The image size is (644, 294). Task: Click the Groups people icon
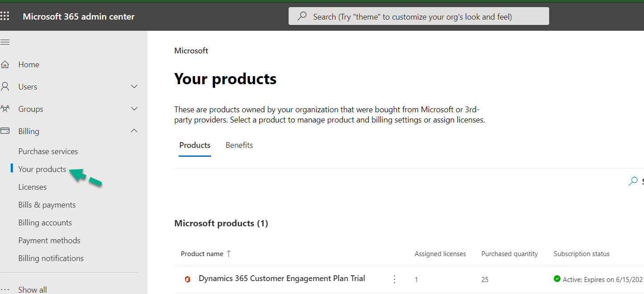point(5,109)
